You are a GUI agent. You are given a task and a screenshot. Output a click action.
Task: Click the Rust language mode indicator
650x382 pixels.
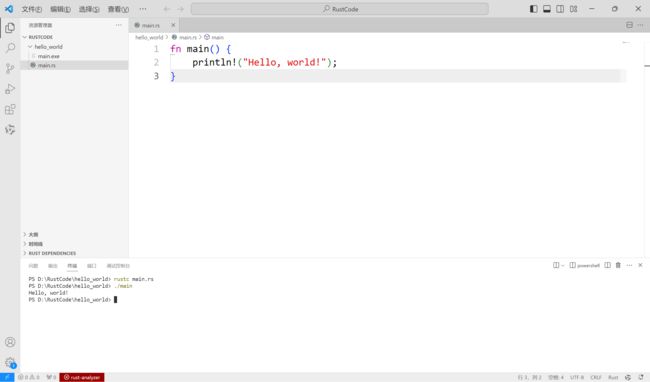coord(613,377)
